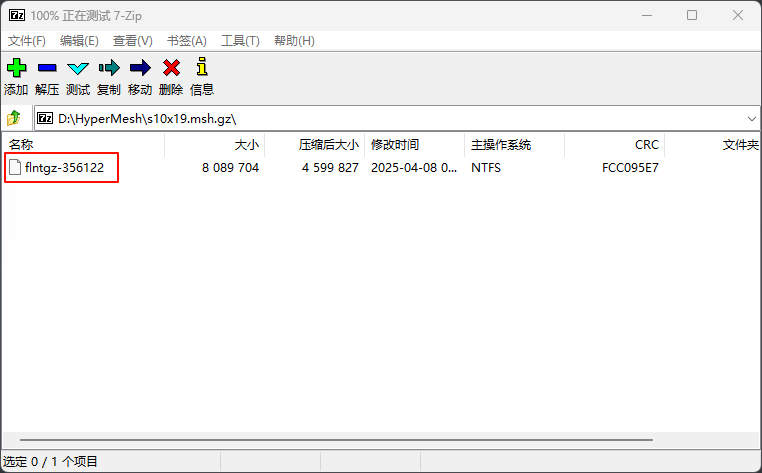Sort by 文件夹 column header
The height and width of the screenshot is (473, 762).
[713, 144]
